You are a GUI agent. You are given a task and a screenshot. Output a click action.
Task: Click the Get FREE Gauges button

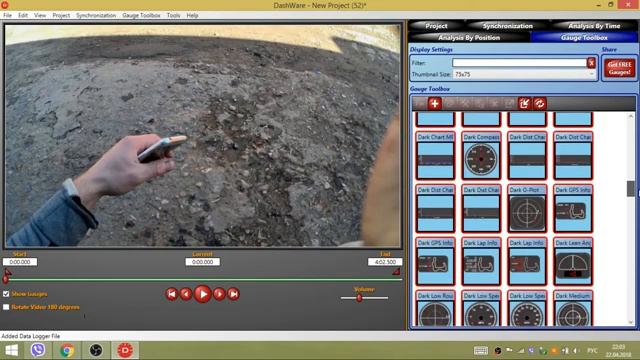(x=620, y=68)
